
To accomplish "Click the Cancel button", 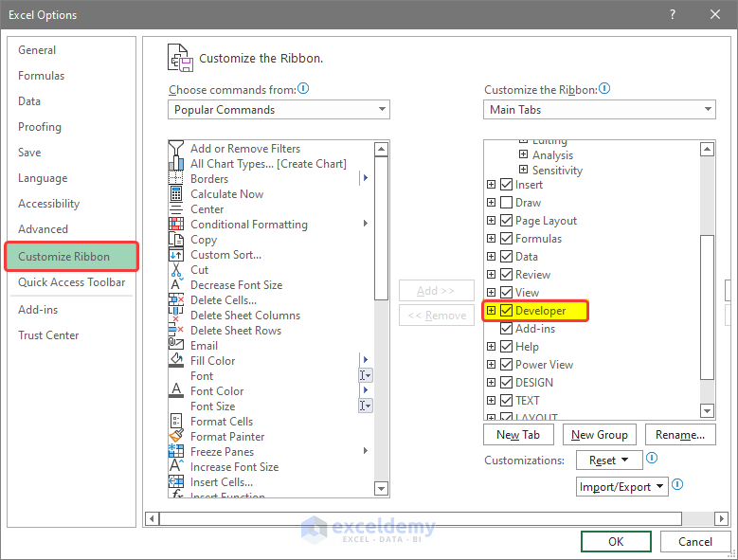I will coord(695,542).
